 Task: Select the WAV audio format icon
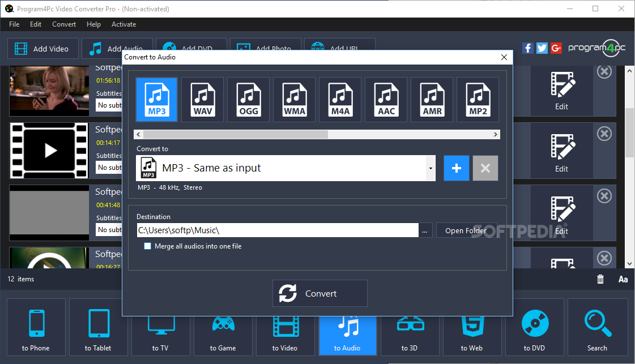coord(202,100)
